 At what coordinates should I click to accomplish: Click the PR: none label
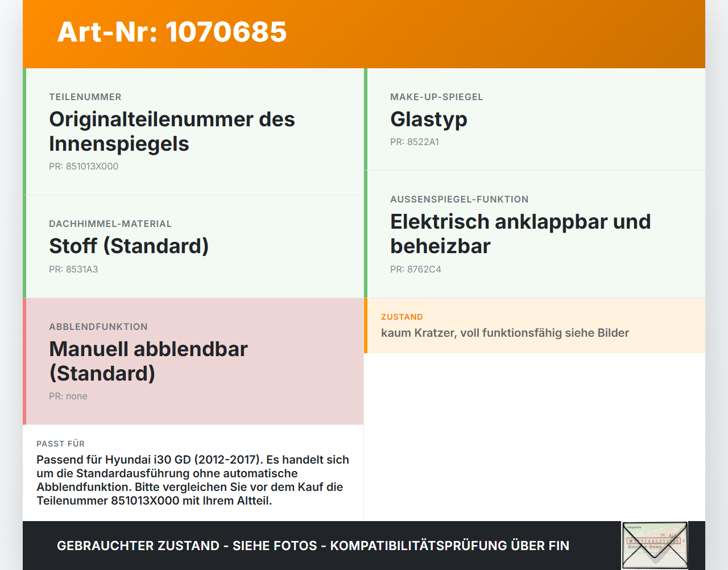[x=68, y=396]
